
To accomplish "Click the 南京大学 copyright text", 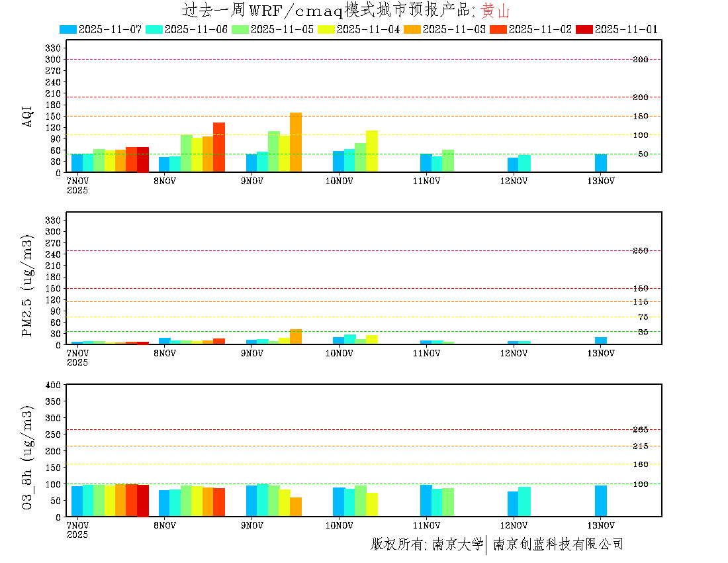I will point(458,544).
